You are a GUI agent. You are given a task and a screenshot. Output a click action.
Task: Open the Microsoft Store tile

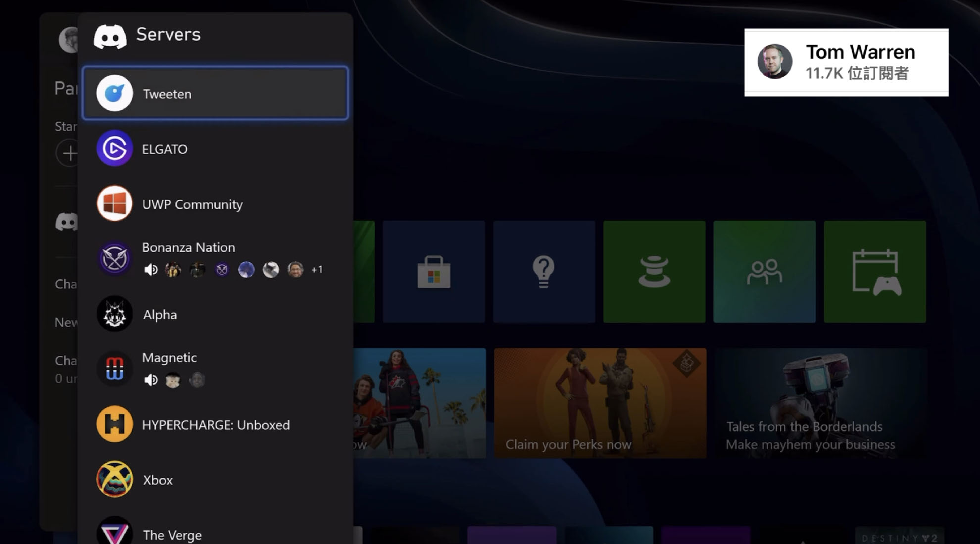click(x=434, y=272)
